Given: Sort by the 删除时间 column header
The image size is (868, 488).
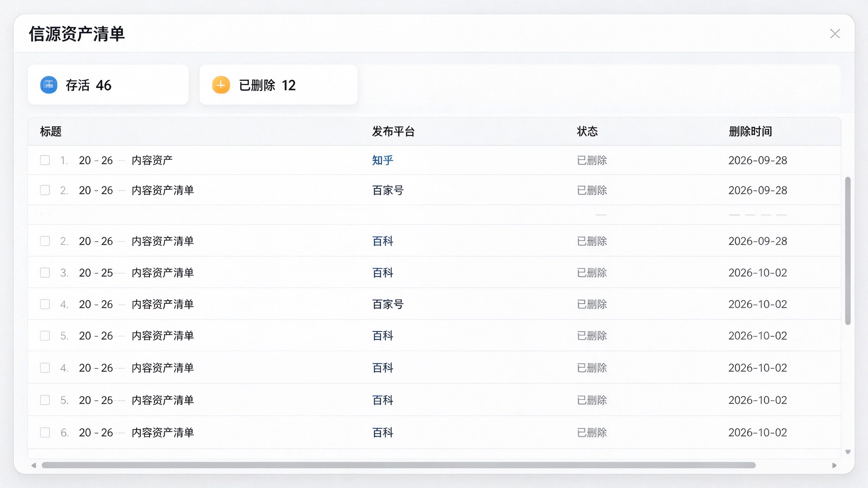Looking at the screenshot, I should click(x=750, y=131).
